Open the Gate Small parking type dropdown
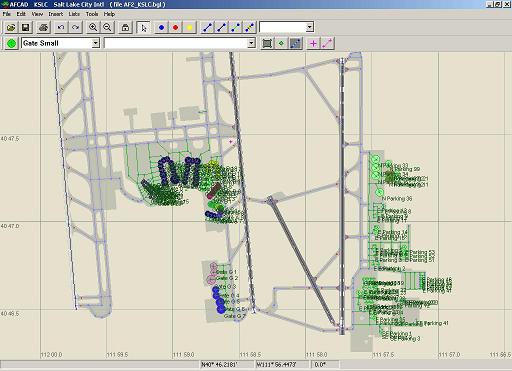Image resolution: width=512 pixels, height=371 pixels. click(96, 43)
